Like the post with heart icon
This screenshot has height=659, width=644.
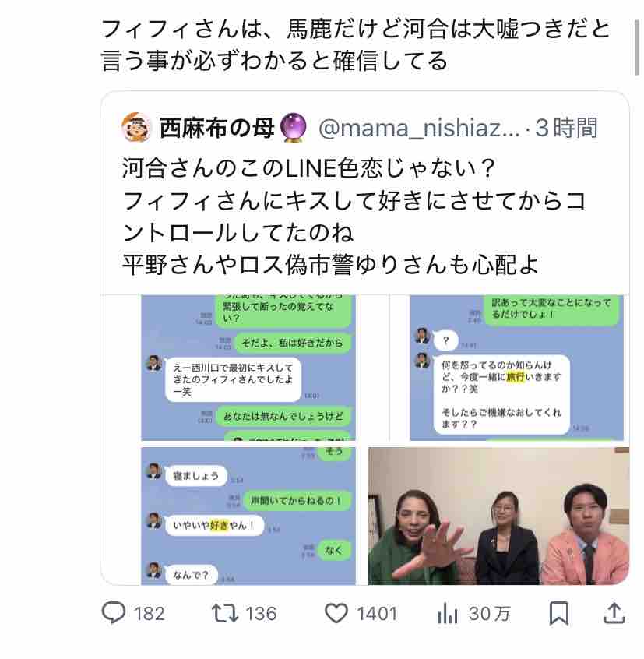click(336, 613)
